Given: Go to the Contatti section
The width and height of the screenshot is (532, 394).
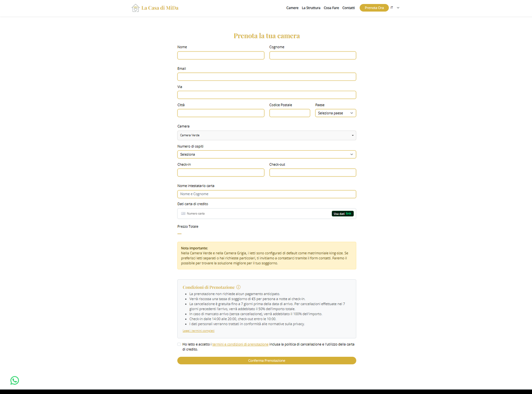Looking at the screenshot, I should 348,8.
